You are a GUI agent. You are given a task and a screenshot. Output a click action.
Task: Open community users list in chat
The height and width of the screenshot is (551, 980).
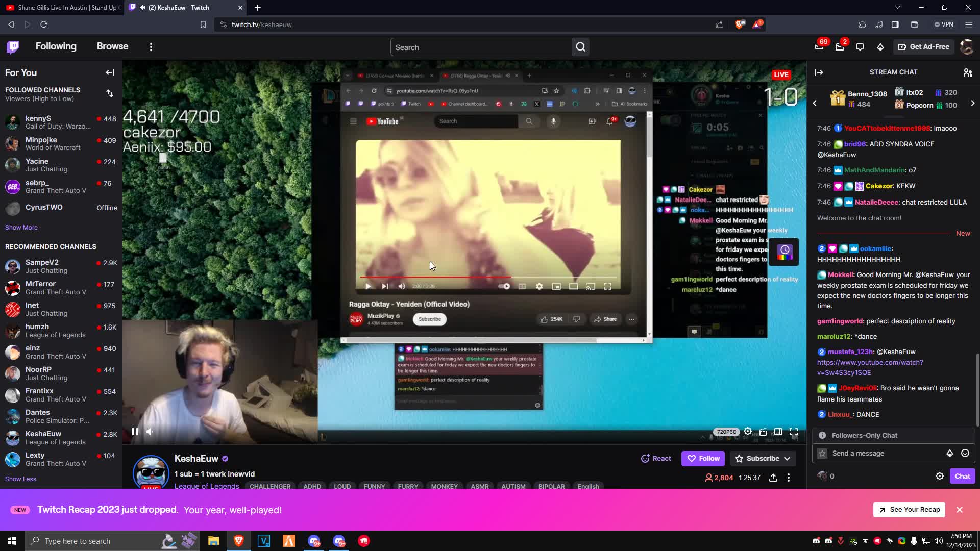pos(967,72)
